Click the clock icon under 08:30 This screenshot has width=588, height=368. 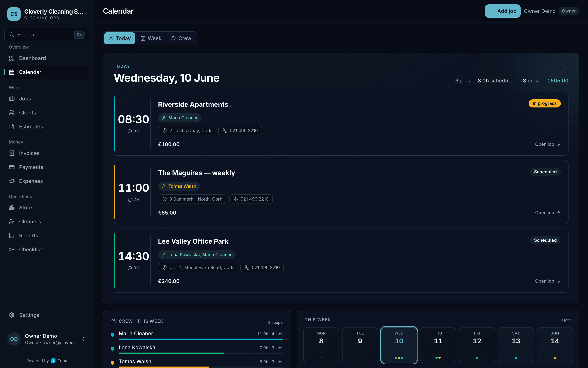coord(130,131)
